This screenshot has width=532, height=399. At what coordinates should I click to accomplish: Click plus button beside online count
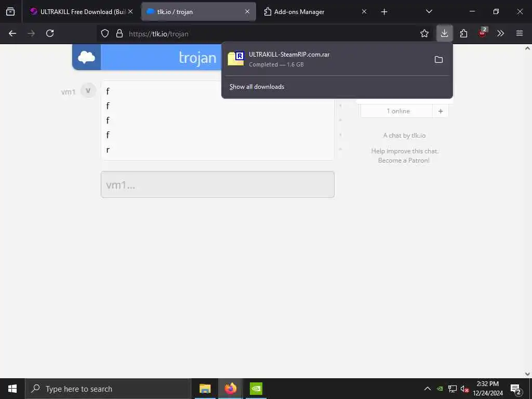(x=441, y=111)
